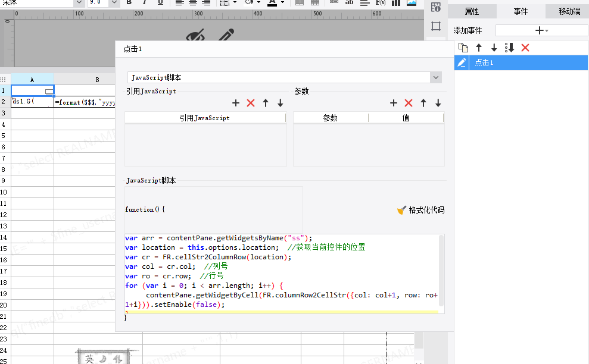Align text center in the toolbar
589x364 pixels.
coord(193,2)
